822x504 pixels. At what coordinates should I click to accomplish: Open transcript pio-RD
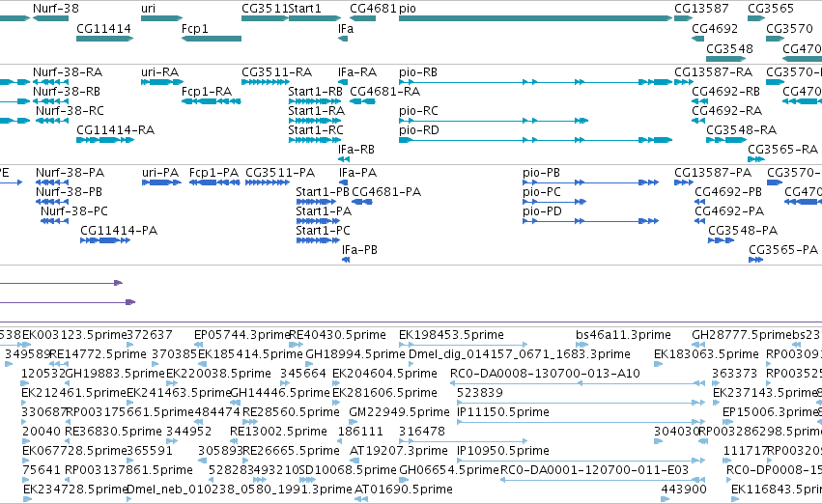[x=419, y=130]
